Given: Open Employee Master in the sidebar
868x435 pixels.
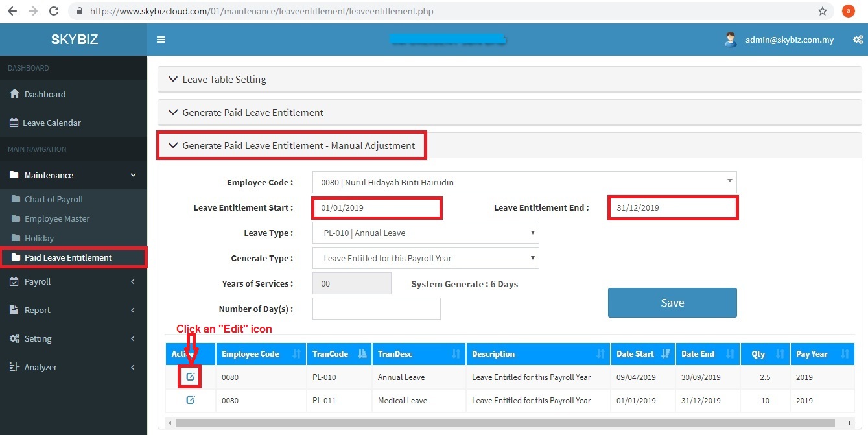Looking at the screenshot, I should click(57, 218).
